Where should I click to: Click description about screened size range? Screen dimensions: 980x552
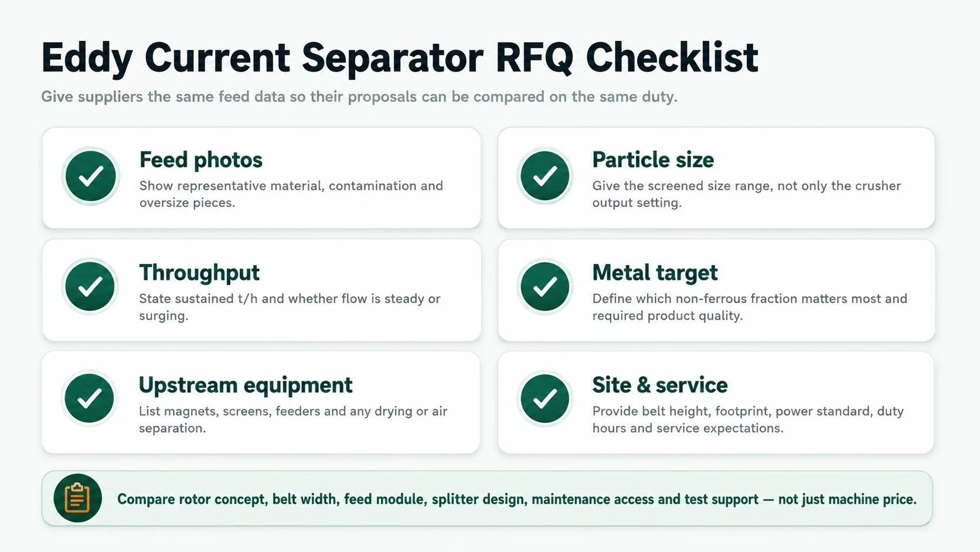point(747,194)
